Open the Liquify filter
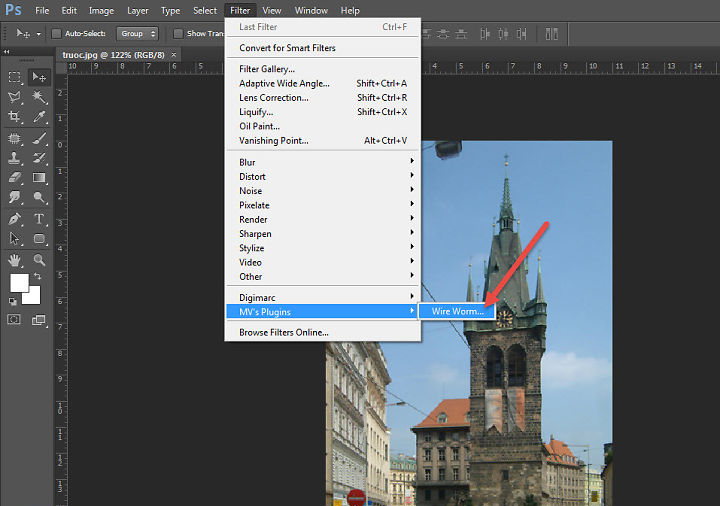The image size is (720, 506). tap(322, 112)
